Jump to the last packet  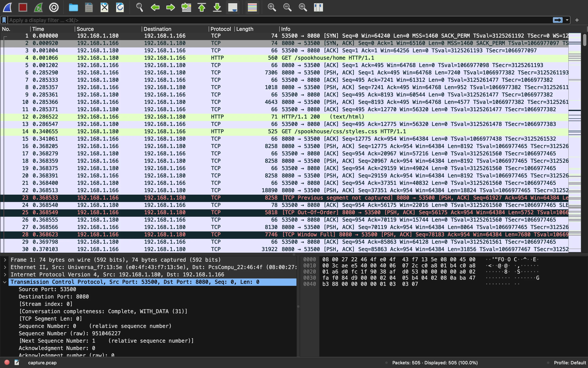point(217,8)
